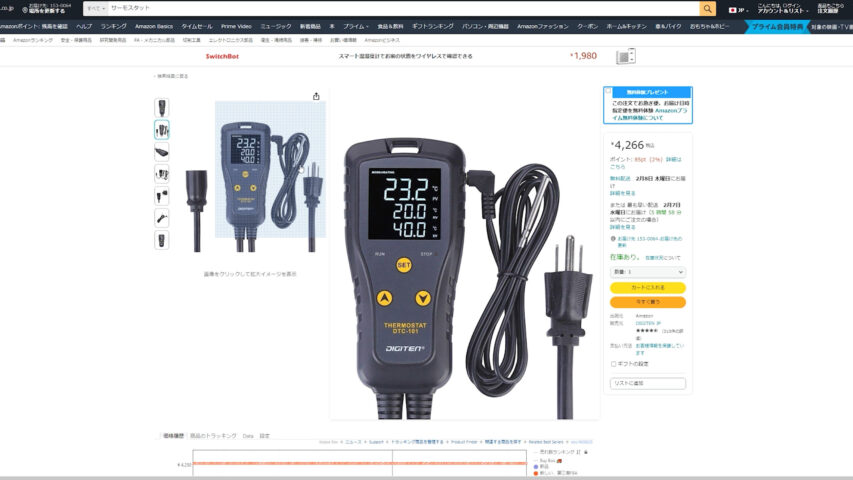Image resolution: width=853 pixels, height=480 pixels.
Task: Click the delivery location pin icon
Action: pyautogui.click(x=22, y=9)
